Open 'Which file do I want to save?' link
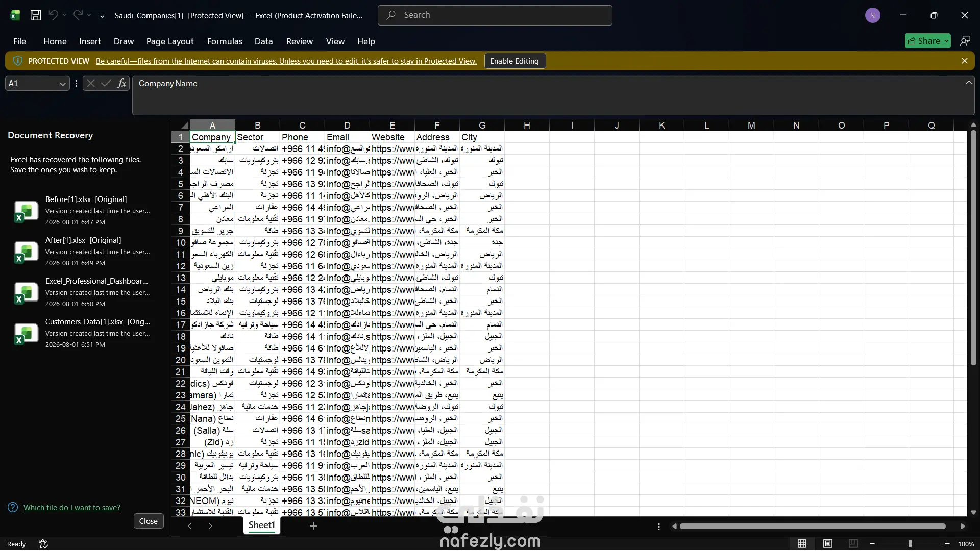This screenshot has height=551, width=980. [72, 508]
